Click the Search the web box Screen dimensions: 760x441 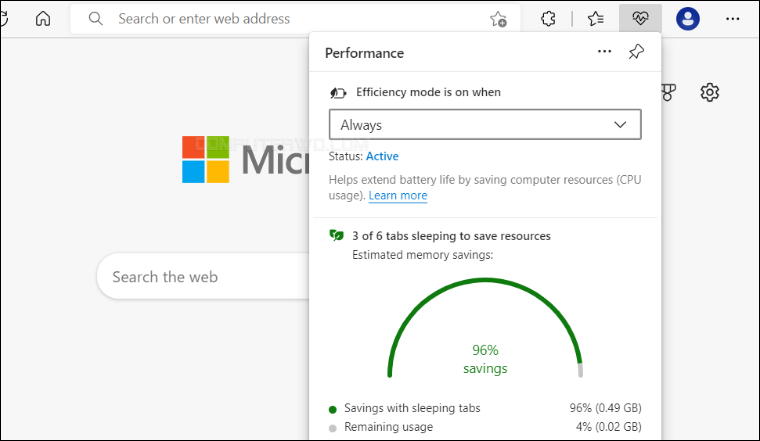point(200,277)
